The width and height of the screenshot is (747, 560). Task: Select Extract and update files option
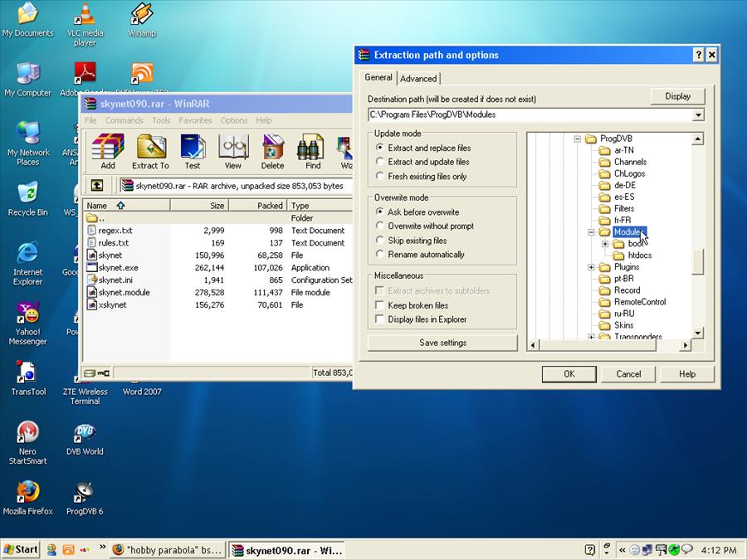pyautogui.click(x=422, y=162)
